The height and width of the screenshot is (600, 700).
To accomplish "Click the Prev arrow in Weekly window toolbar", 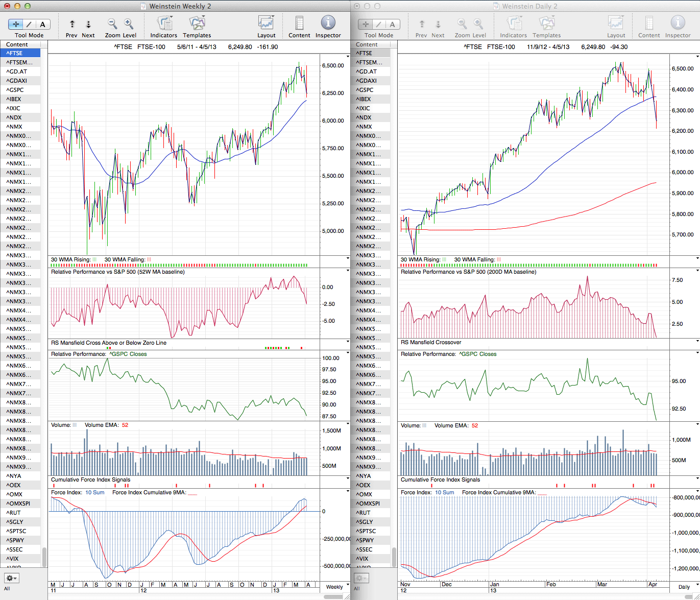I will tap(72, 24).
